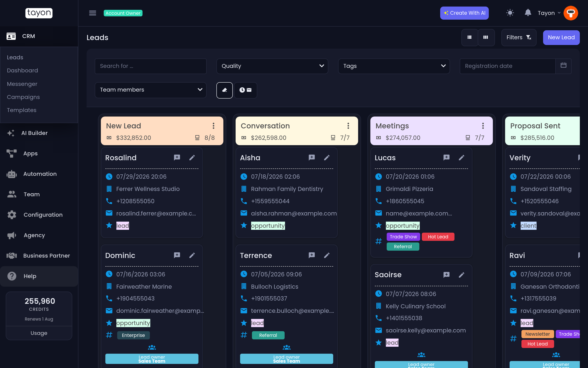
Task: Click Create With AI button
Action: pos(464,13)
